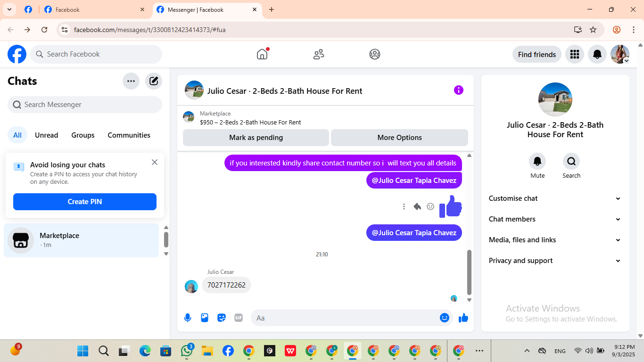
Task: Focus the Search Facebook field
Action: (x=96, y=54)
